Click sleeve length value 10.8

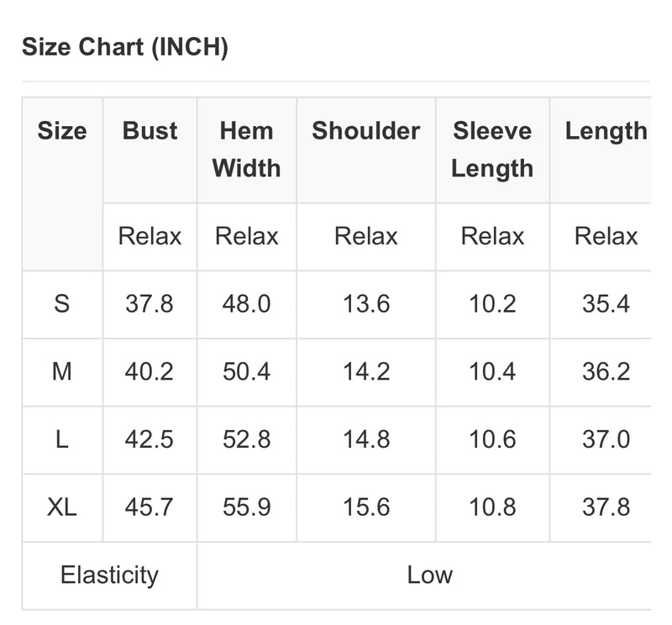[x=492, y=507]
